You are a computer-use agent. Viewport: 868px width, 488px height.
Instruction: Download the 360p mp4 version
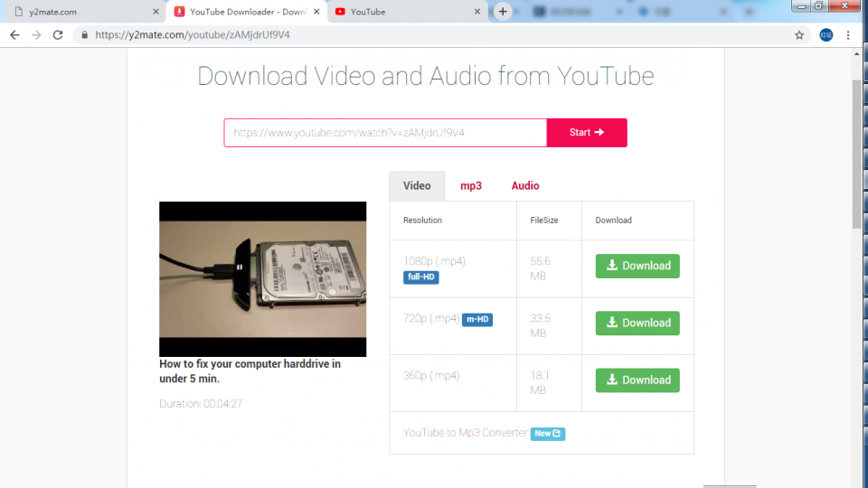pyautogui.click(x=637, y=380)
